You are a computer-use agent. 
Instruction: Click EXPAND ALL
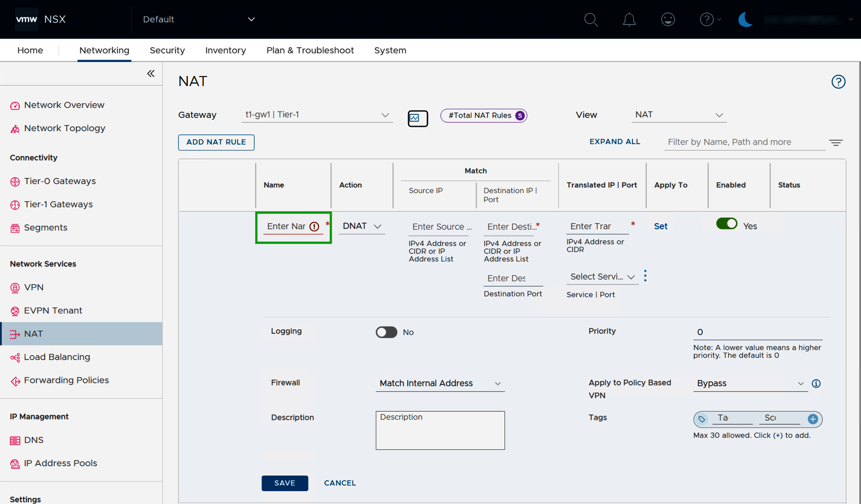coord(614,142)
